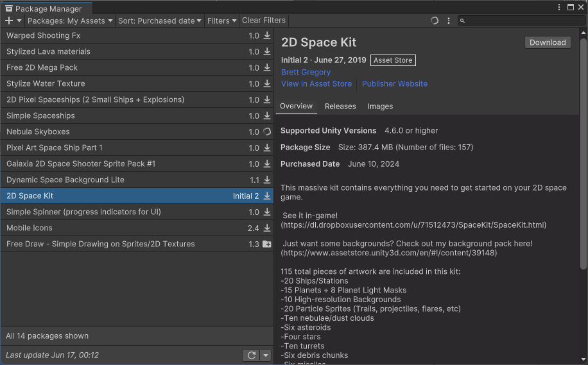588x365 pixels.
Task: Click the package search field
Action: pyautogui.click(x=521, y=21)
